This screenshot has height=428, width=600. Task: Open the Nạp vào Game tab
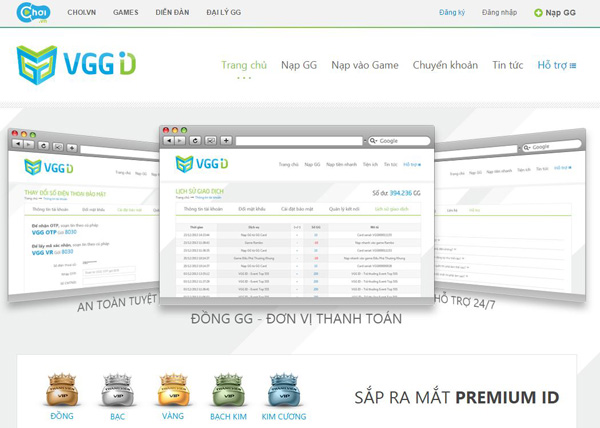pos(365,65)
